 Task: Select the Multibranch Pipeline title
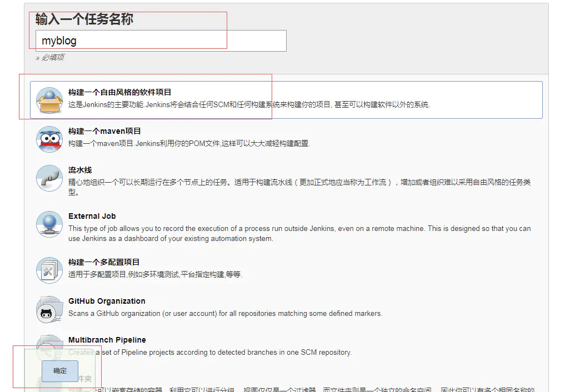[107, 340]
